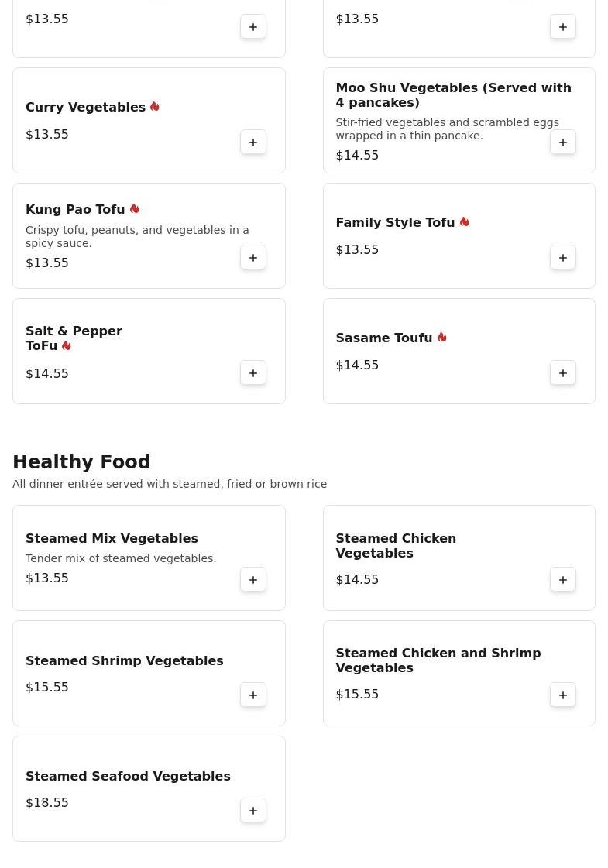Add Salt & Pepper ToFu to cart
The image size is (608, 868).
[253, 373]
